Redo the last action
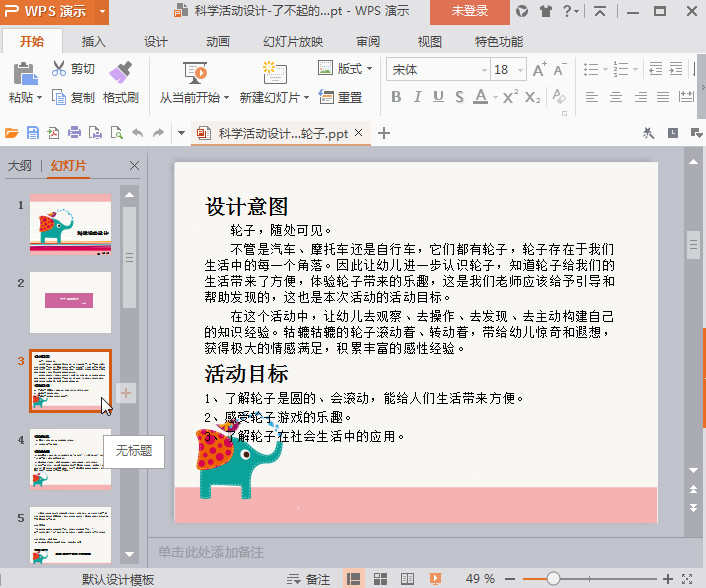The image size is (706, 588). coord(158,133)
